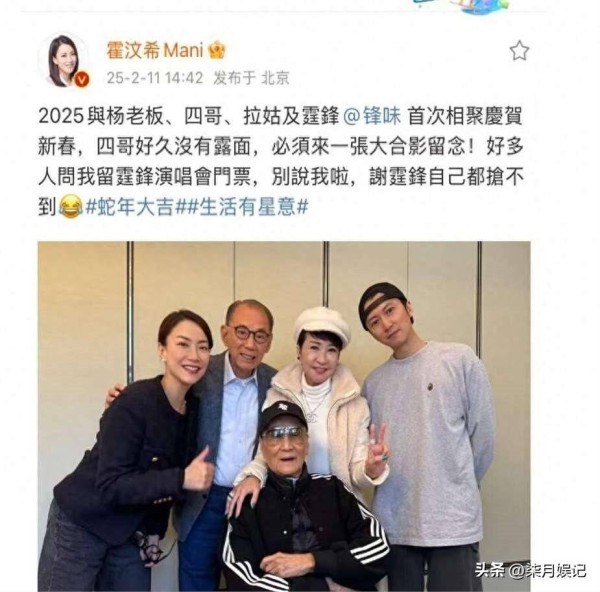Click the post text starting with 2025

pyautogui.click(x=281, y=162)
